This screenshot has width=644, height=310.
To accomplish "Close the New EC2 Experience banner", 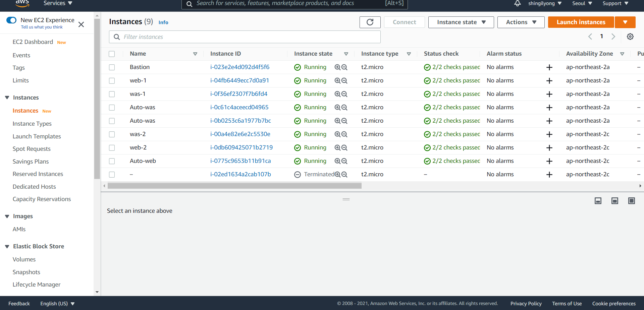I will coord(81,24).
